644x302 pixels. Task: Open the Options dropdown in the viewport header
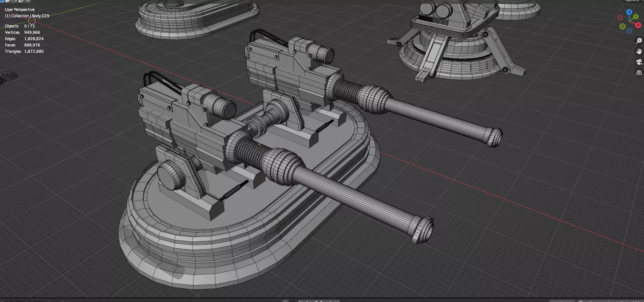(x=633, y=1)
